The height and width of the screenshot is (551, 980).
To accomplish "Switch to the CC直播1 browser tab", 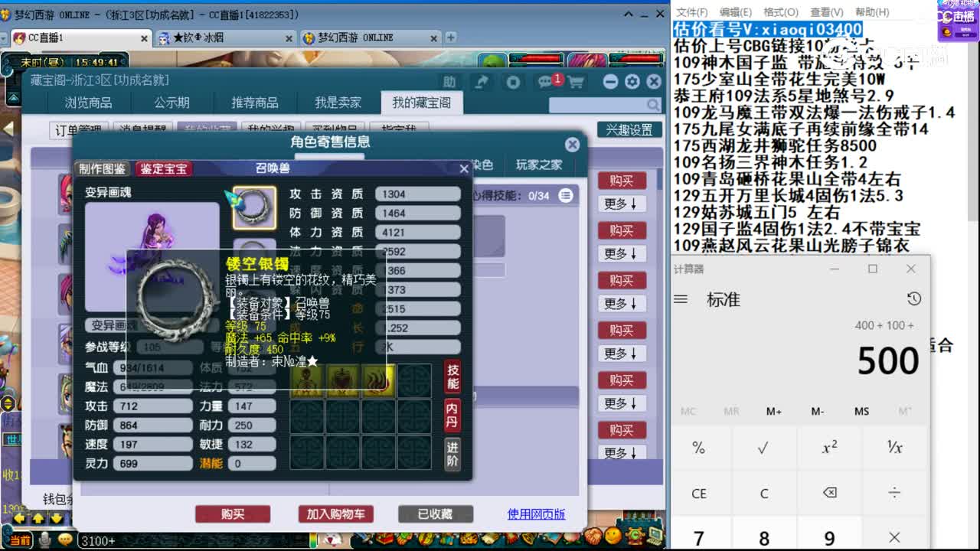I will 80,37.
